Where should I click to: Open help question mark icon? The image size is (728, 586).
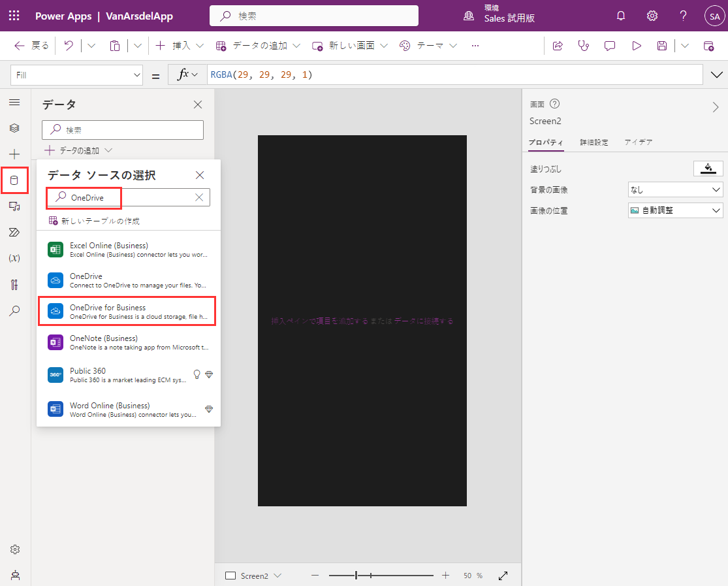[683, 16]
